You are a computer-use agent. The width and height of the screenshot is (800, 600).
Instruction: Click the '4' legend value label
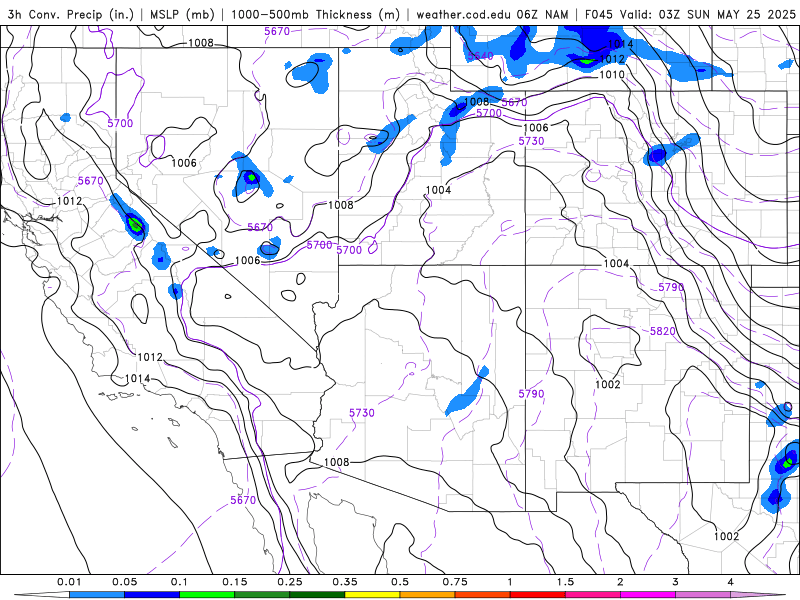731,582
